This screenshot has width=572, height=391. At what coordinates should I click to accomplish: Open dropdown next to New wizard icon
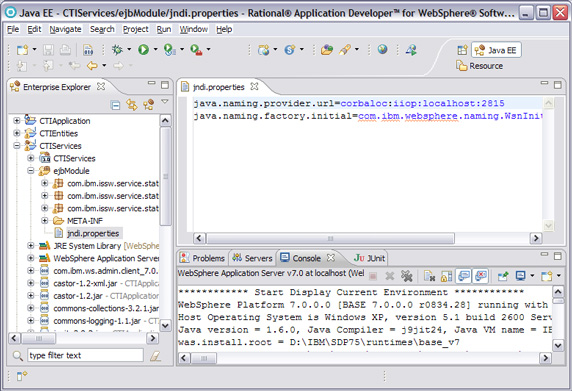(x=34, y=49)
